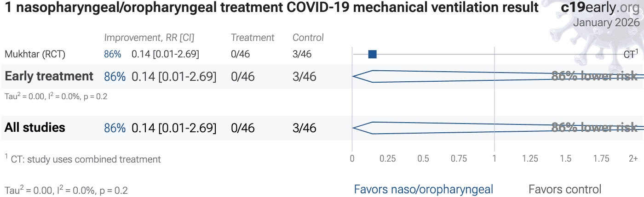Image resolution: width=644 pixels, height=197 pixels.
Task: Click the 'Favors naso/oropharyngeal' label
Action: pos(423,189)
